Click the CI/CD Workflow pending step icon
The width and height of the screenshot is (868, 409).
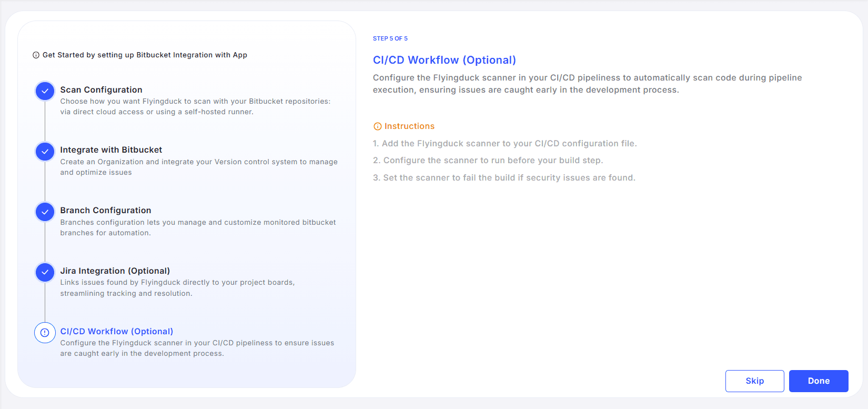pos(45,333)
